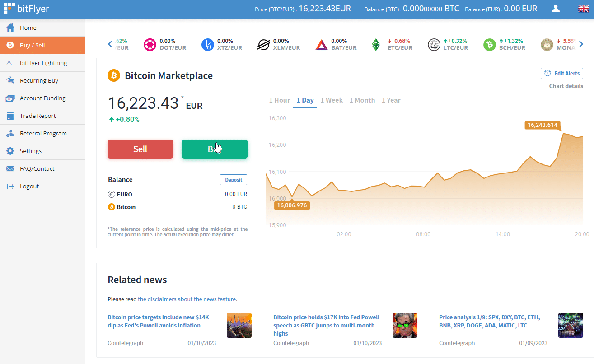
Task: Click the FAQ/Contact envelope icon
Action: (x=10, y=168)
